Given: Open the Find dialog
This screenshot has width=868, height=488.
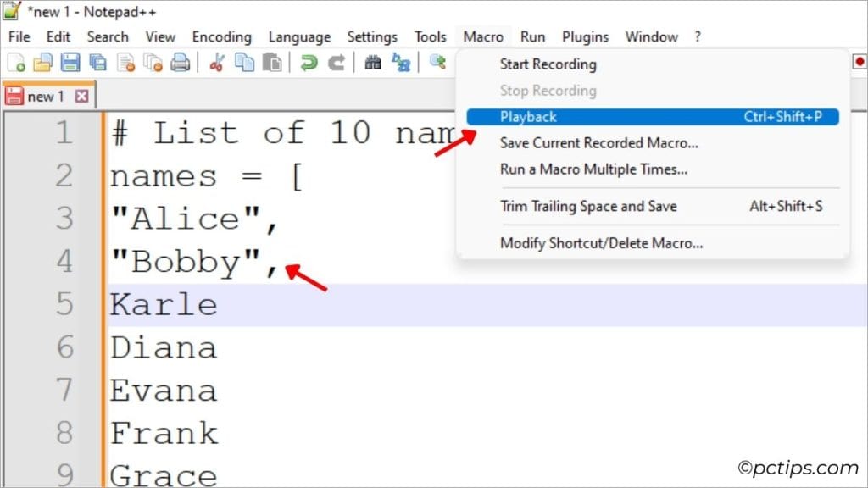Looking at the screenshot, I should click(x=372, y=62).
